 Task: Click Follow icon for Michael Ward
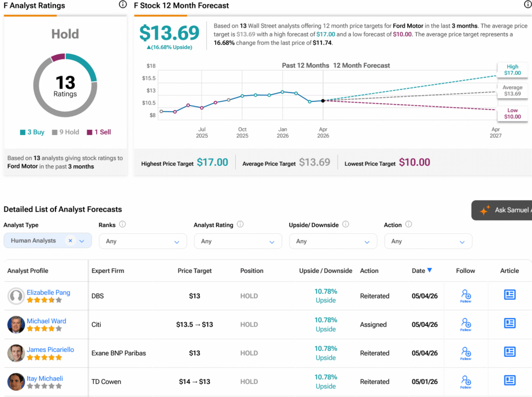click(465, 324)
